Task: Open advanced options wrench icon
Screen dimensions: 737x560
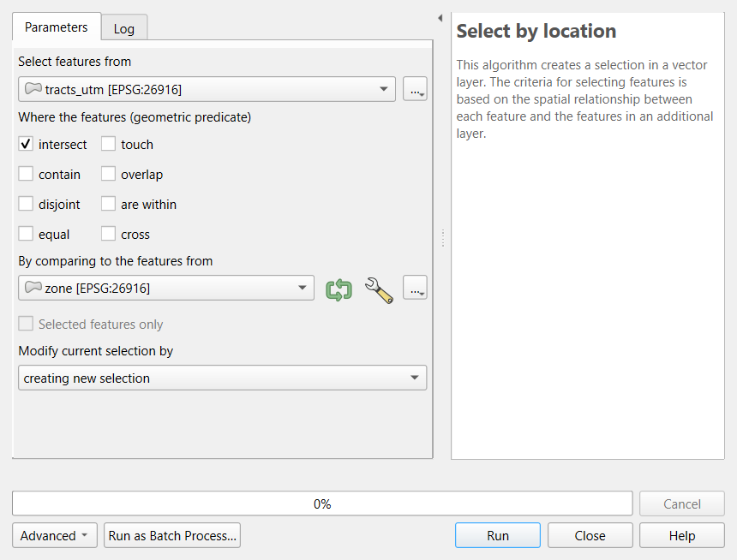Action: coord(379,290)
